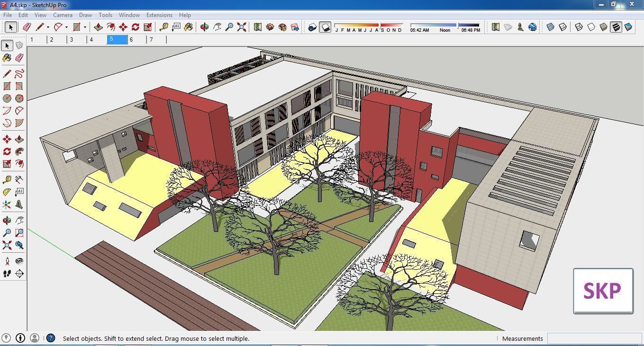Open the Line tool dropdown arrow
The height and width of the screenshot is (346, 644).
coord(48,27)
